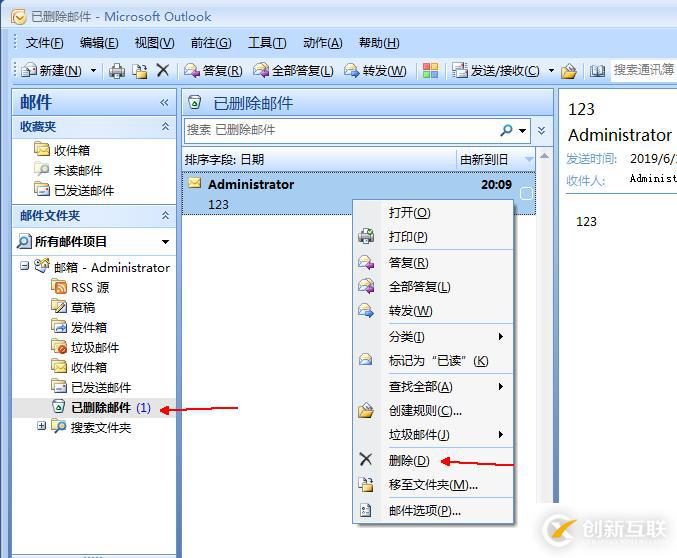
Task: Open the 视图(V) menu
Action: click(x=154, y=43)
